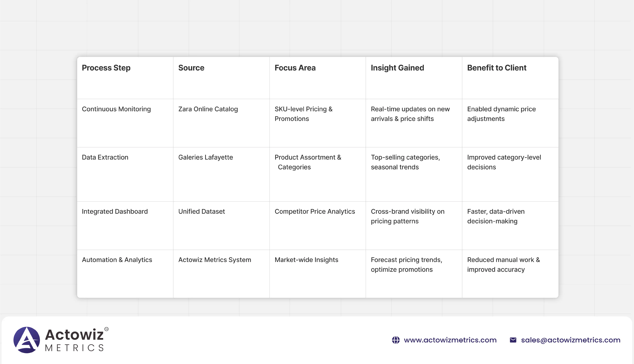Click the registered trademark symbol near logo

click(x=106, y=329)
